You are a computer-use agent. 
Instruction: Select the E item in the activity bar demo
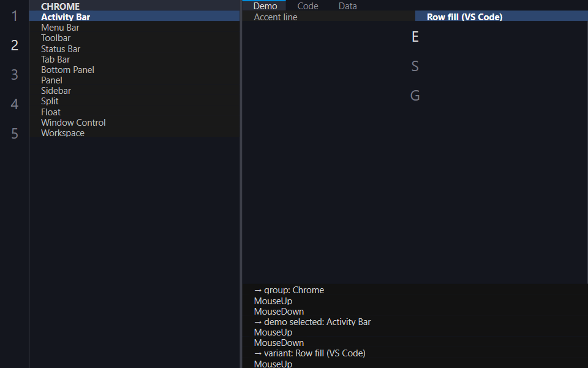click(x=415, y=36)
